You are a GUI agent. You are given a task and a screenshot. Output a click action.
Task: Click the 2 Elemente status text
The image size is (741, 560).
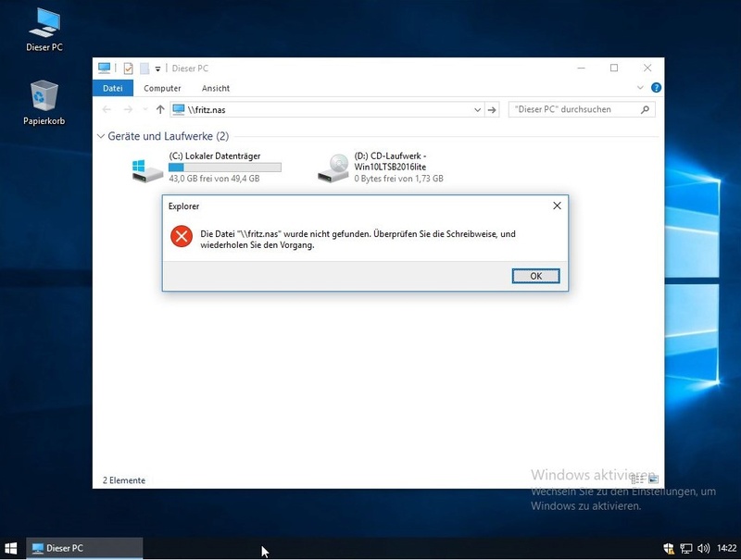coord(124,480)
